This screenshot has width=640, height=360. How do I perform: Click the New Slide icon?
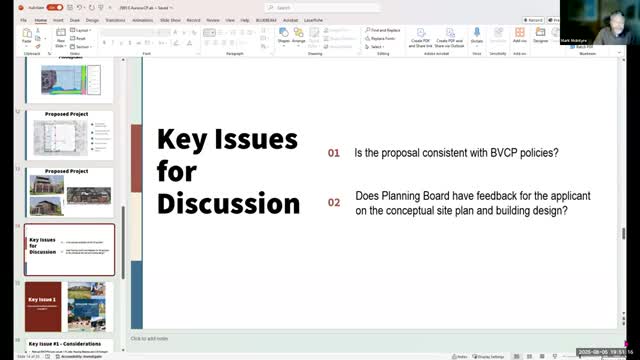pos(61,33)
